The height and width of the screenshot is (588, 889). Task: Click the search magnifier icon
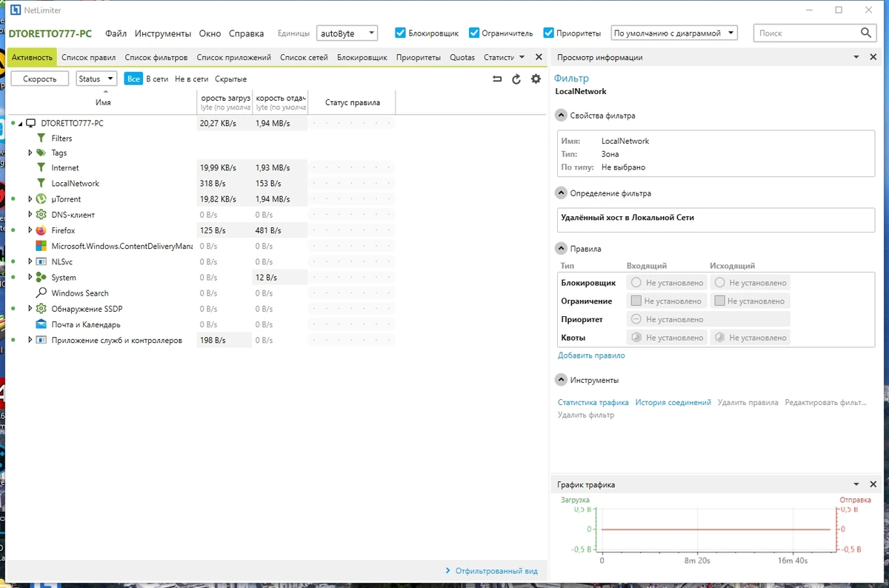point(866,33)
